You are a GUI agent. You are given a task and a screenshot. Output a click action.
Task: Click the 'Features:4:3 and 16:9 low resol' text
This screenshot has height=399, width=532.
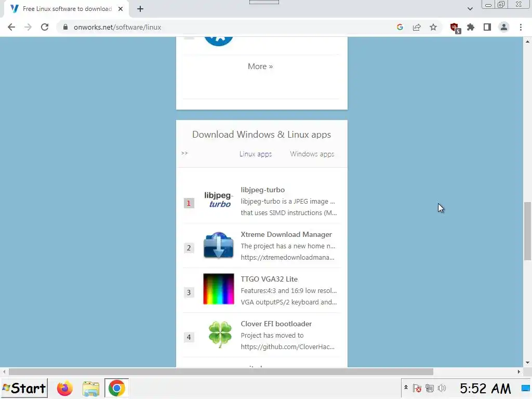[289, 291]
